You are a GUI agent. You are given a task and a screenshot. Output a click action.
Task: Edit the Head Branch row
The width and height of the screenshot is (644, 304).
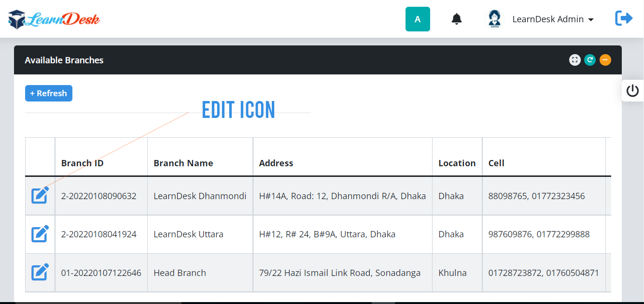click(x=40, y=273)
